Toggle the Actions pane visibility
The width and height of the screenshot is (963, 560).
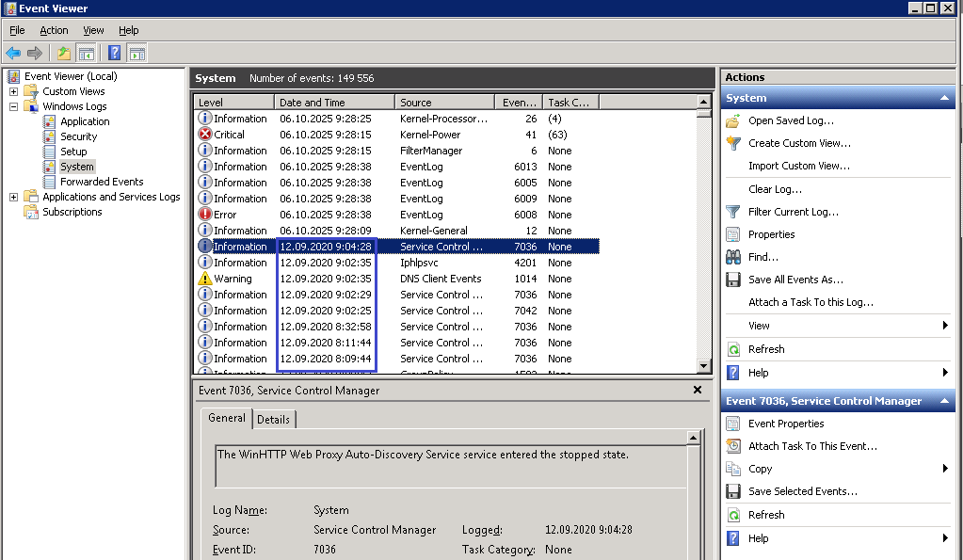pos(136,53)
